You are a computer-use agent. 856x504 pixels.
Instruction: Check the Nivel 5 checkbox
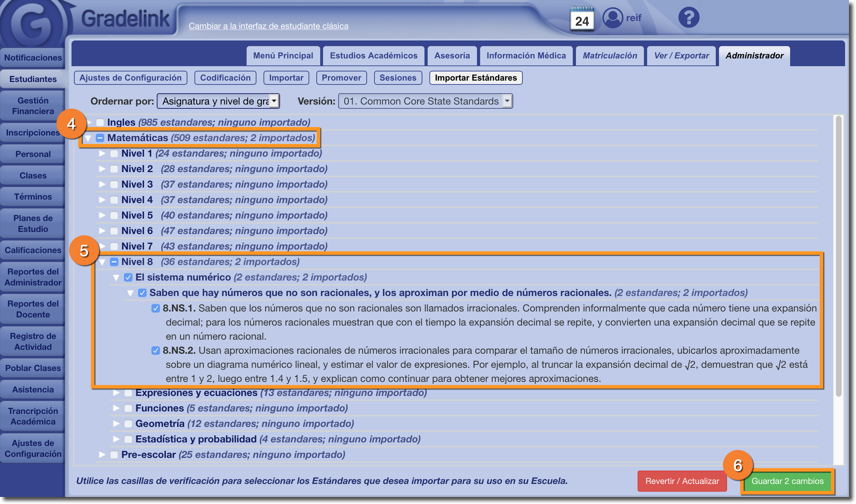pyautogui.click(x=114, y=215)
